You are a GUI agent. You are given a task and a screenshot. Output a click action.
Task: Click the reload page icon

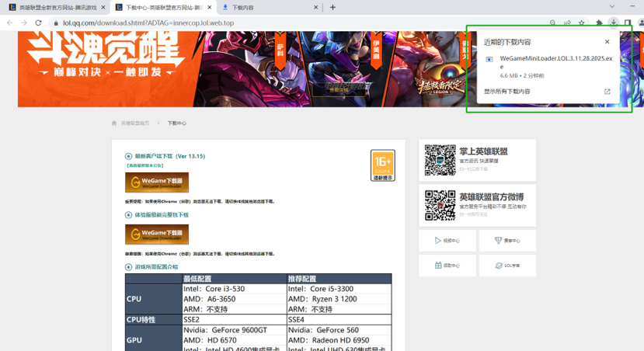pyautogui.click(x=38, y=23)
